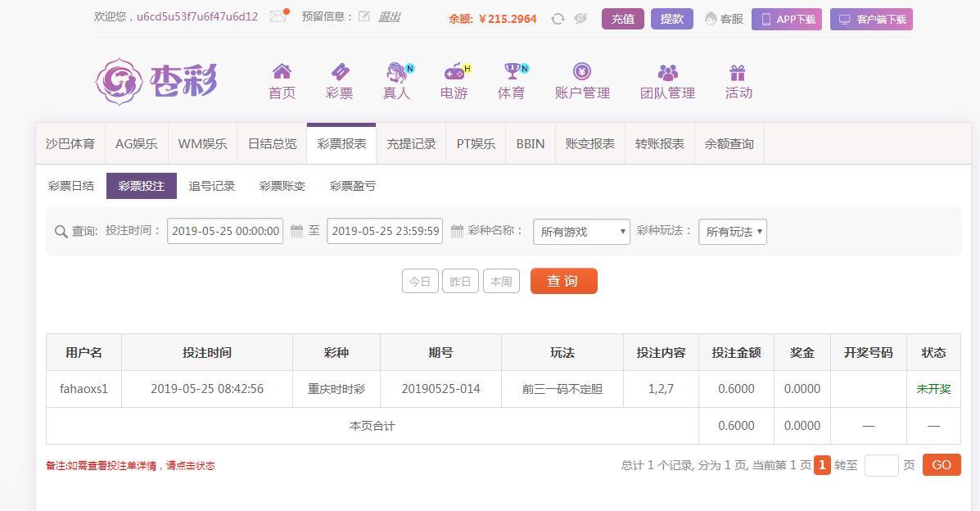Click the orange 查询 search button
This screenshot has height=511, width=980.
(x=564, y=281)
